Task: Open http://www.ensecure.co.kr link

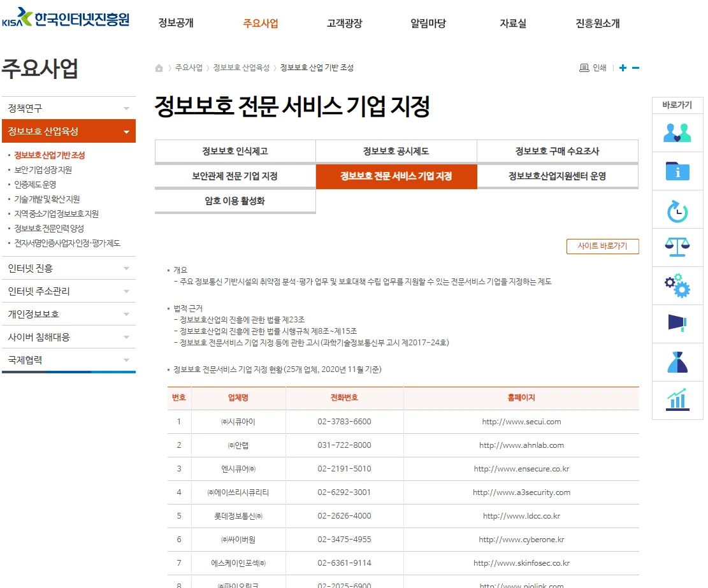Action: [521, 469]
